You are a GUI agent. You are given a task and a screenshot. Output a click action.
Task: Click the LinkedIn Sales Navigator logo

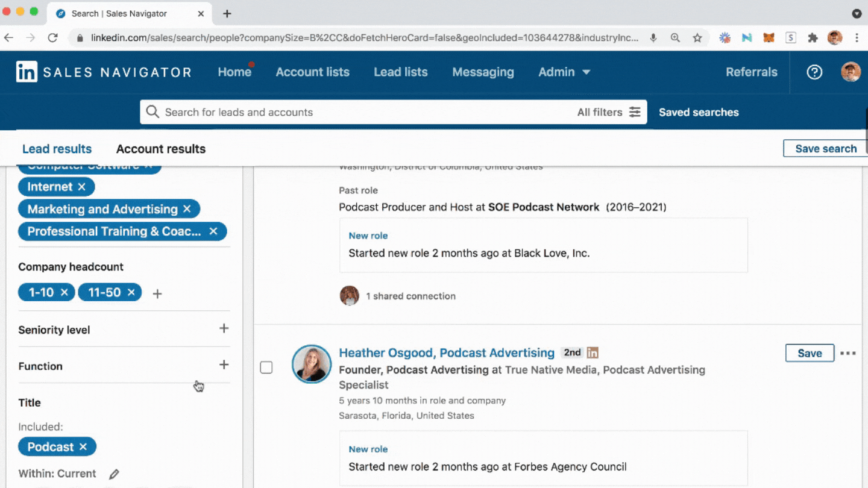point(104,72)
